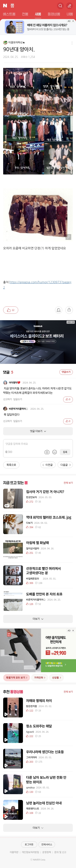This screenshot has height=868, width=76.
Task: Switch to the 동영상뿜 tab
Action: [x=53, y=14]
